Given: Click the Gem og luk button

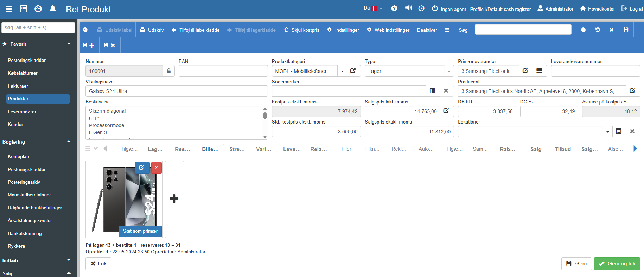Looking at the screenshot, I should coord(617,264).
